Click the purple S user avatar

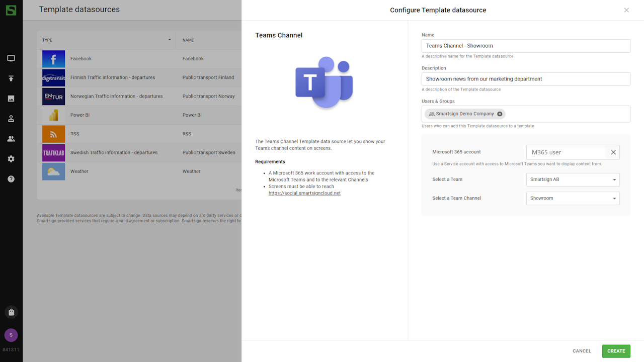11,335
